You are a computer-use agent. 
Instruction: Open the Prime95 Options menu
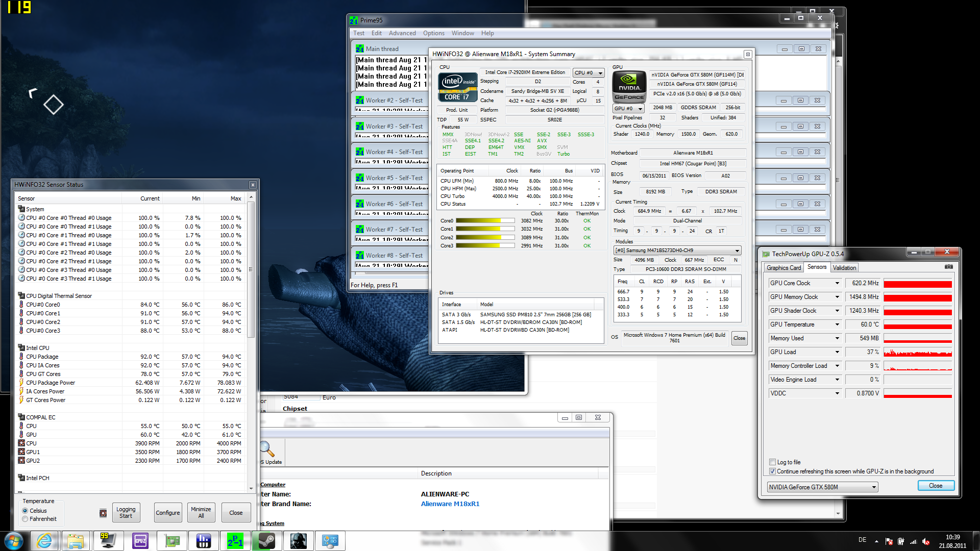point(434,33)
